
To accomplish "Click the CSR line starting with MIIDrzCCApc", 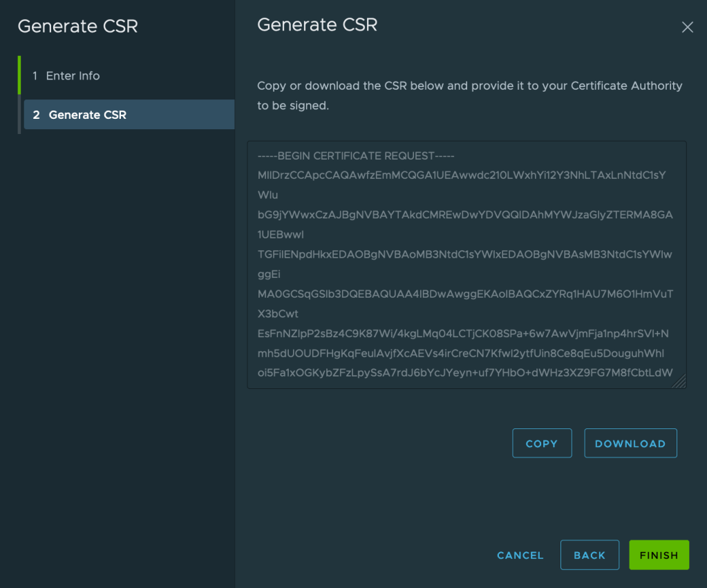I will (x=461, y=176).
